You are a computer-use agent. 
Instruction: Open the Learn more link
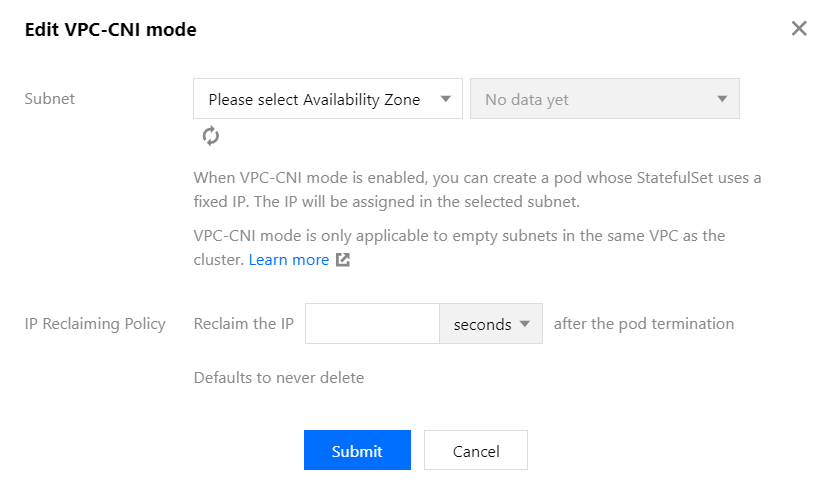tap(289, 260)
